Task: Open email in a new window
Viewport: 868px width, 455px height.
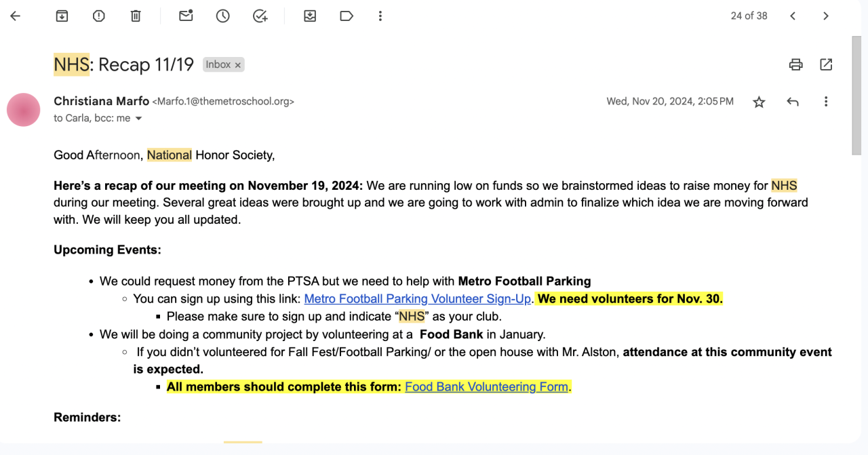Action: point(826,64)
